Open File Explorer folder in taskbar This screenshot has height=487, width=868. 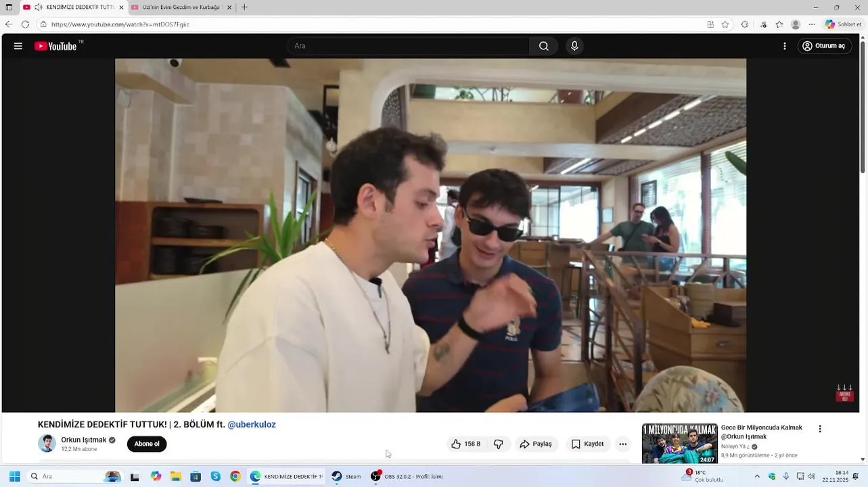point(176,476)
